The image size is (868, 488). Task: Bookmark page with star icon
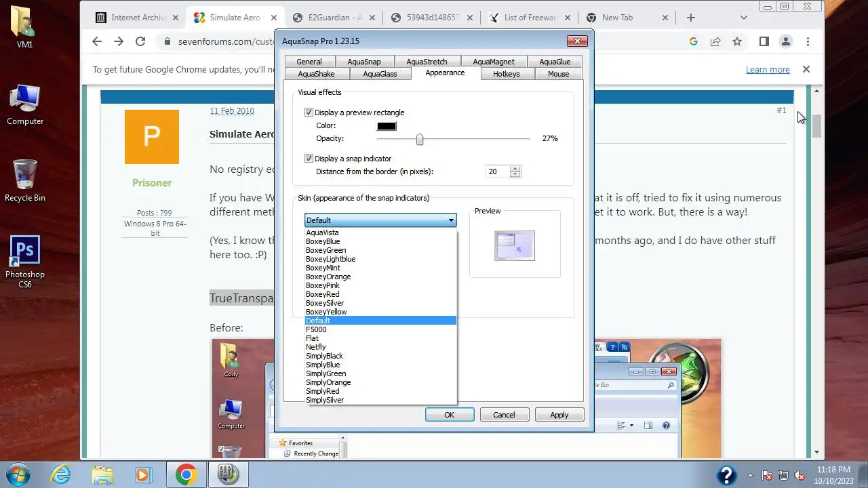click(737, 41)
